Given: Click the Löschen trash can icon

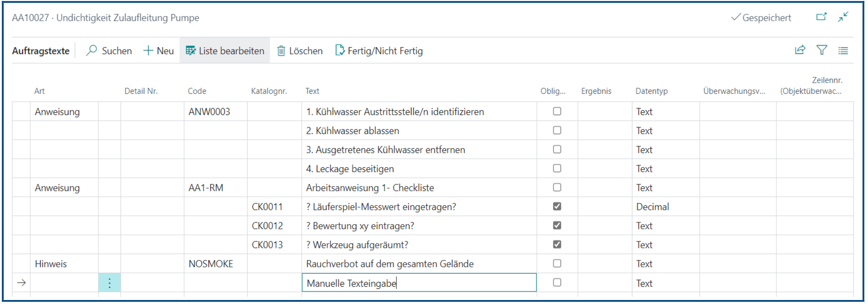Looking at the screenshot, I should (281, 51).
